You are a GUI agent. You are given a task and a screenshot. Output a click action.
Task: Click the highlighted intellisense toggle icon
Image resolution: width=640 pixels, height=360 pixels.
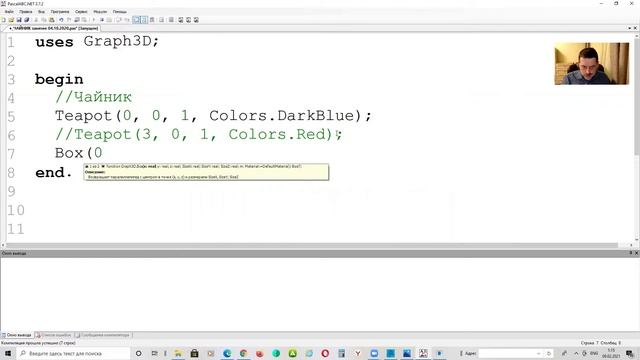click(x=136, y=20)
